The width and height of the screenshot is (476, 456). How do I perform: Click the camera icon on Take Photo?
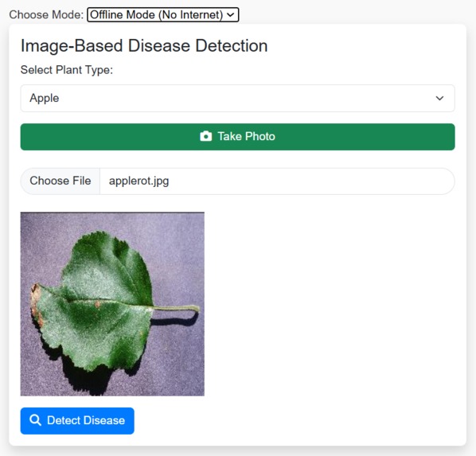pos(206,136)
